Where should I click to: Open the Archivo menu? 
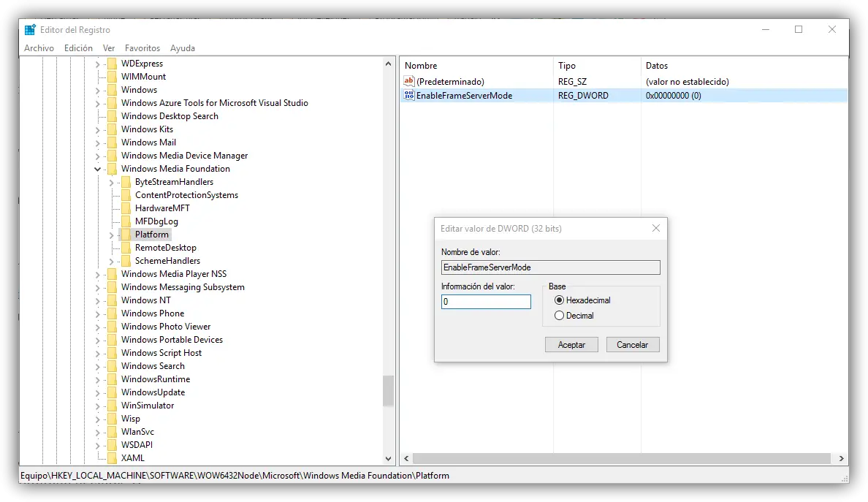tap(39, 48)
